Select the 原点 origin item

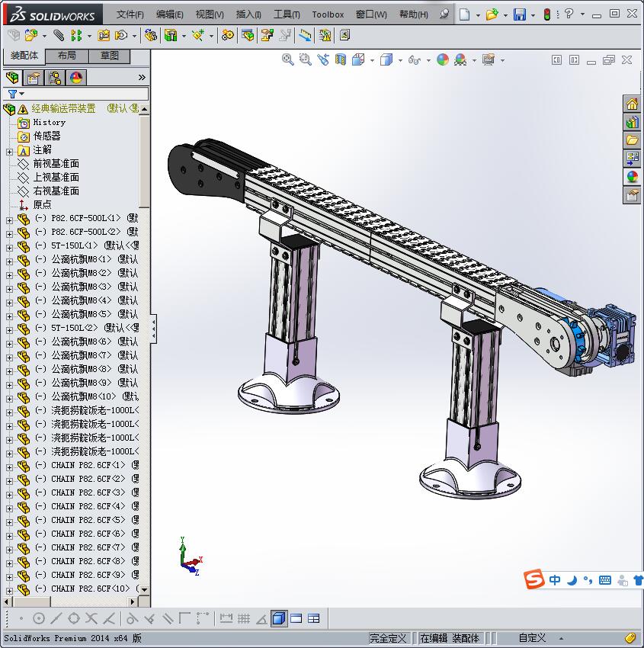point(42,204)
